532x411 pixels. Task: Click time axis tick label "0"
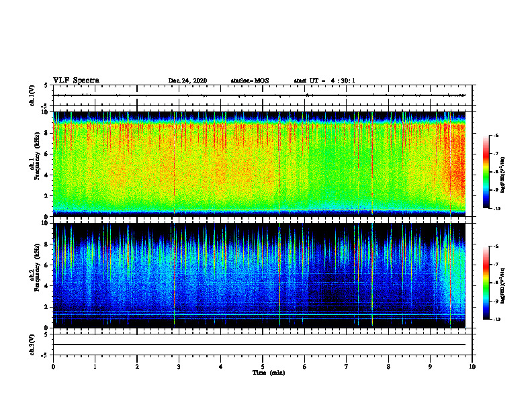tap(53, 367)
